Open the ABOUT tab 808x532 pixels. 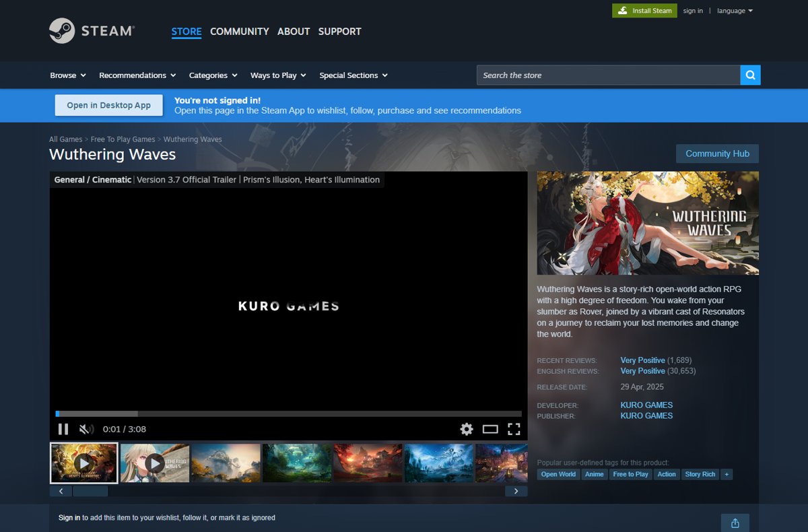[294, 32]
